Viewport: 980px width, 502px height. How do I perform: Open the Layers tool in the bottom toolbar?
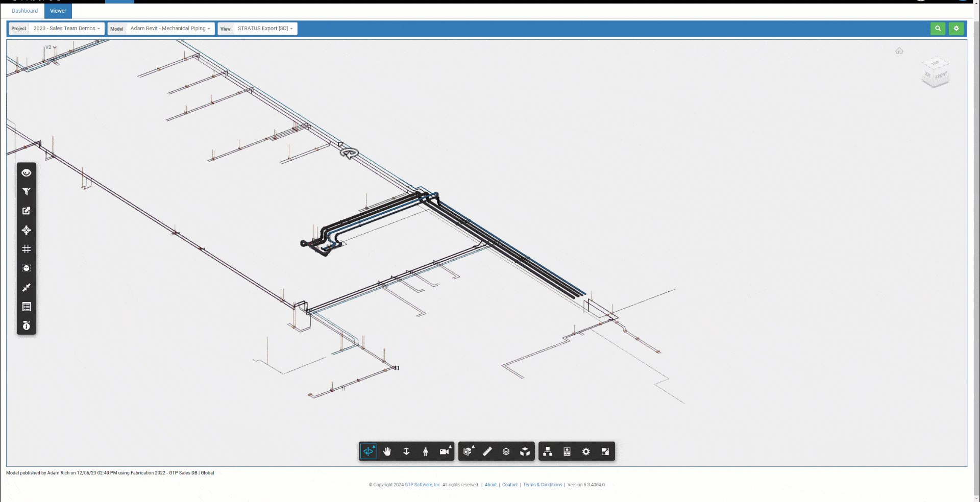(506, 451)
